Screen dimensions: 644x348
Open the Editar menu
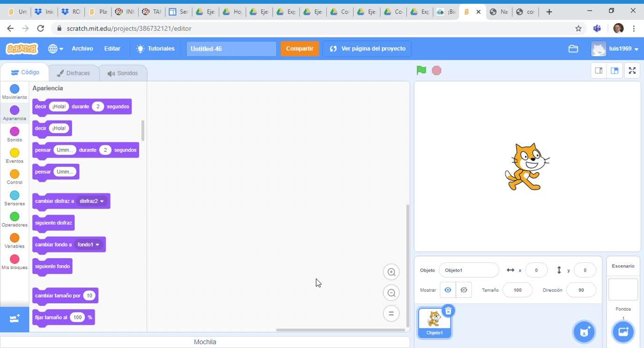112,49
